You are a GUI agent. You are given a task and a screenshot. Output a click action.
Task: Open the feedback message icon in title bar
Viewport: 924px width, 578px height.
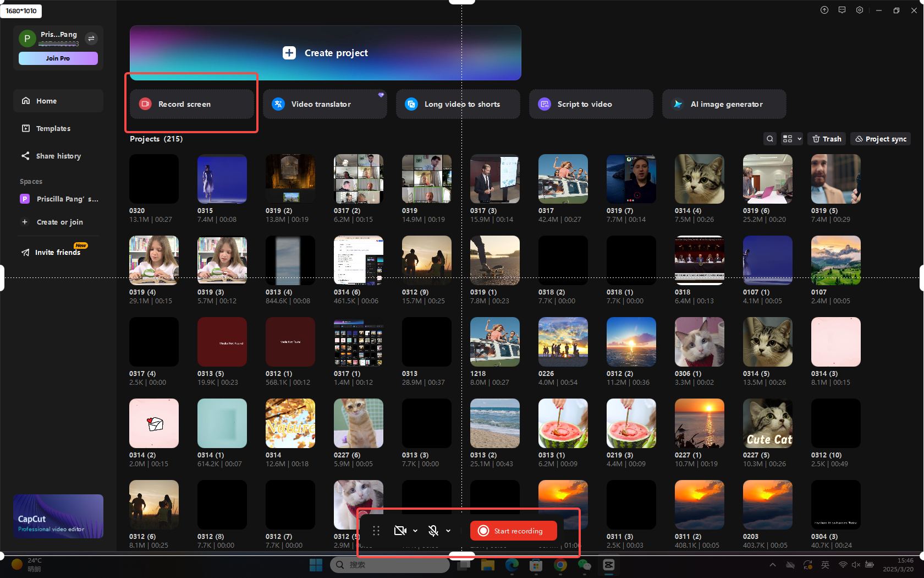point(842,10)
